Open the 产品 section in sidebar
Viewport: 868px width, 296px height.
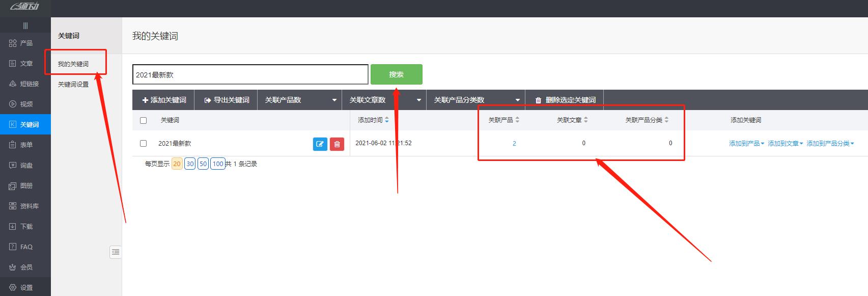(x=25, y=43)
